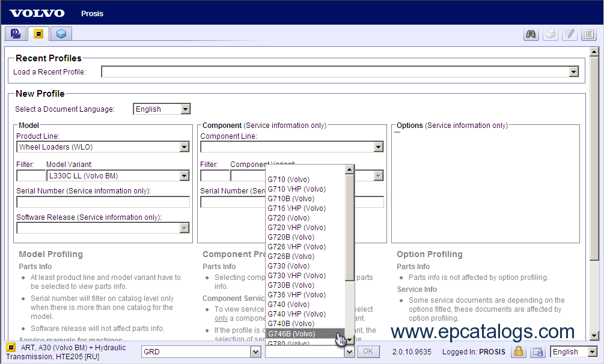Select the yellow profile tab
The height and width of the screenshot is (364, 604).
(38, 34)
